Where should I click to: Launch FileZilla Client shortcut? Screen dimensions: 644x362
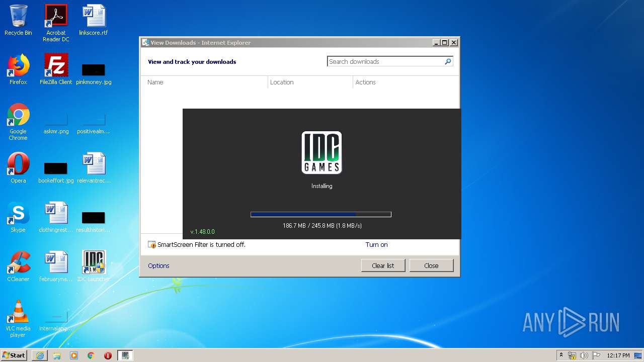[56, 69]
